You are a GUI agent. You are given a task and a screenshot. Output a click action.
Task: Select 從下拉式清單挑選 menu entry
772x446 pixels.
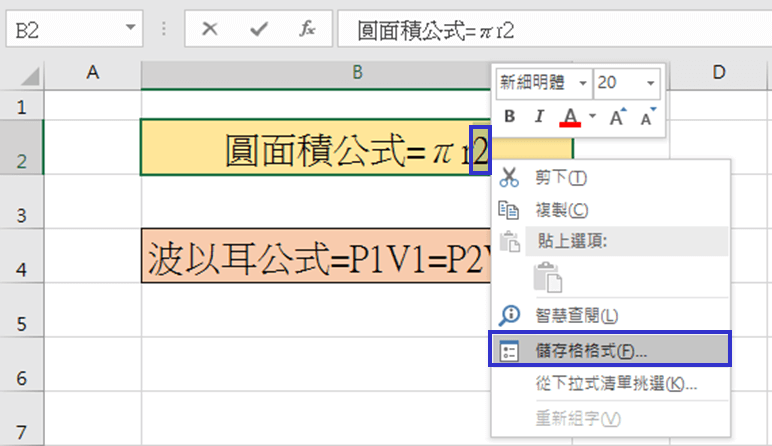click(x=616, y=383)
